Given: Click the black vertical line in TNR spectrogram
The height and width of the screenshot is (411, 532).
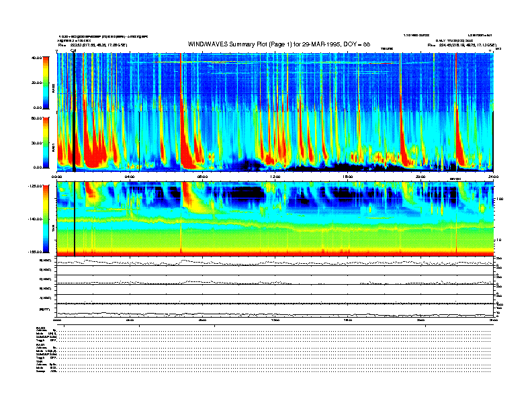Looking at the screenshot, I should point(75,219).
